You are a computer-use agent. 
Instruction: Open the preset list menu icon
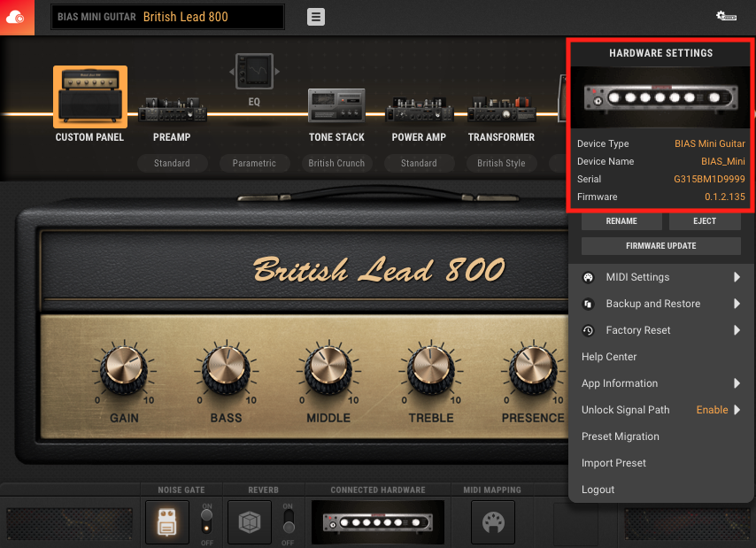tap(316, 17)
